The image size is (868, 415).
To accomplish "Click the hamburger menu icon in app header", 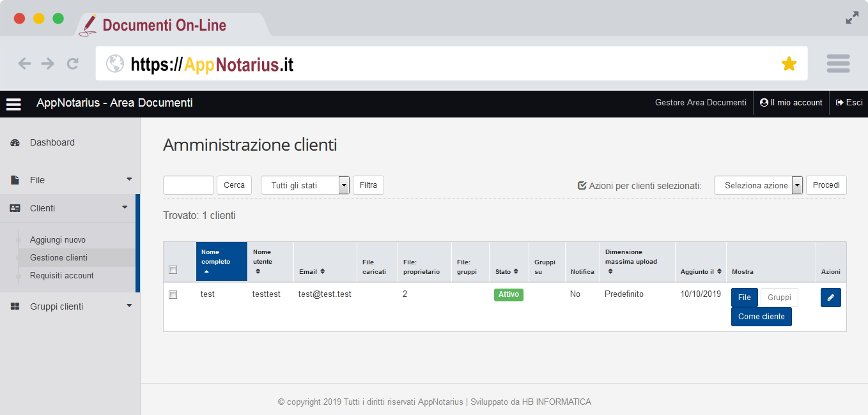I will tap(13, 104).
